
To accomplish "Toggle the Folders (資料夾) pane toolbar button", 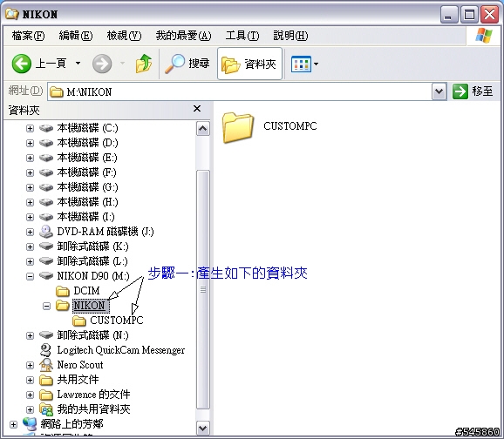I will coord(249,64).
